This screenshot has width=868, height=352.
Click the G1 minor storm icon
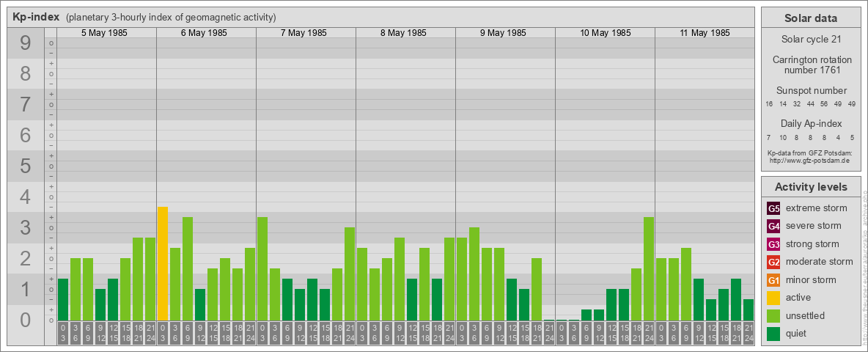coord(774,279)
